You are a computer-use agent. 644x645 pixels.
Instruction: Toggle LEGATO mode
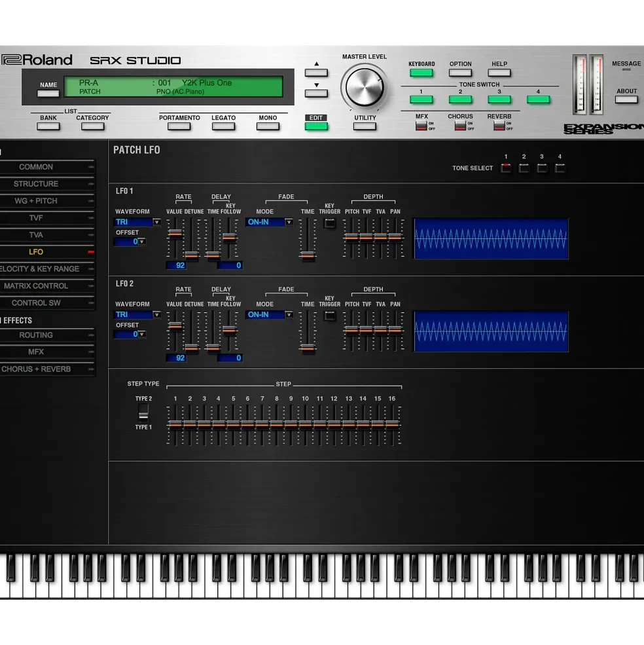223,126
